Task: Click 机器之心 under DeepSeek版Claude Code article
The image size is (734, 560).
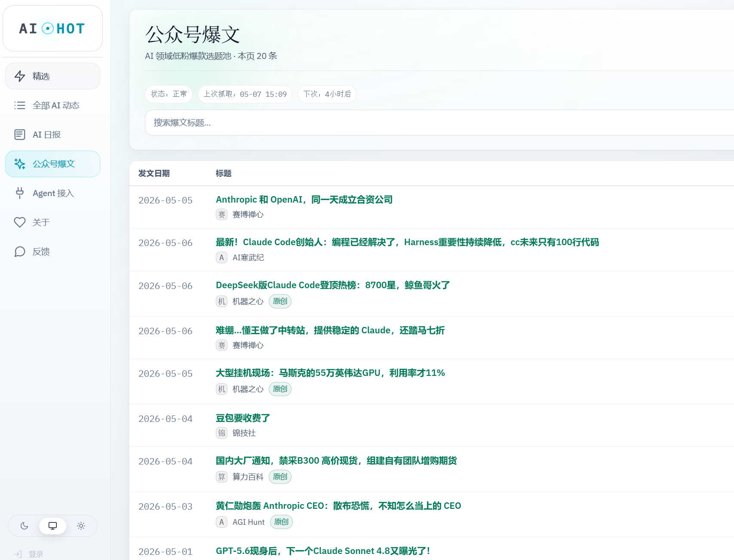Action: [x=248, y=301]
